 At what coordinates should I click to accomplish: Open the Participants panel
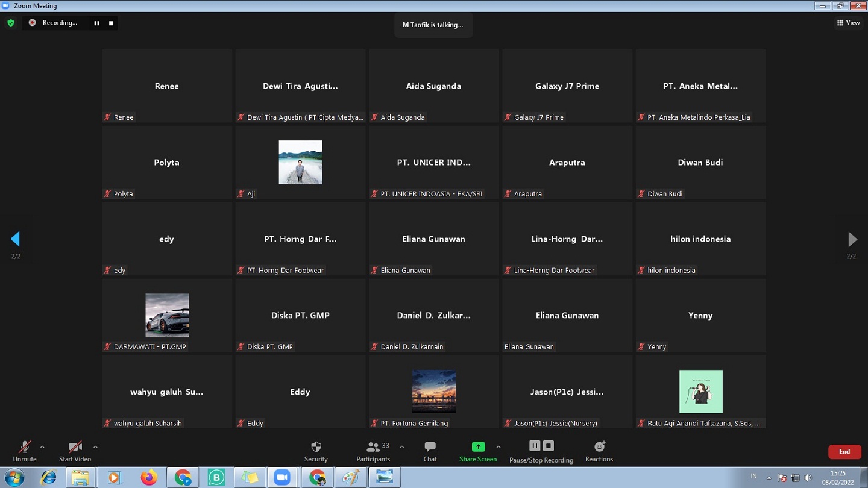point(373,451)
